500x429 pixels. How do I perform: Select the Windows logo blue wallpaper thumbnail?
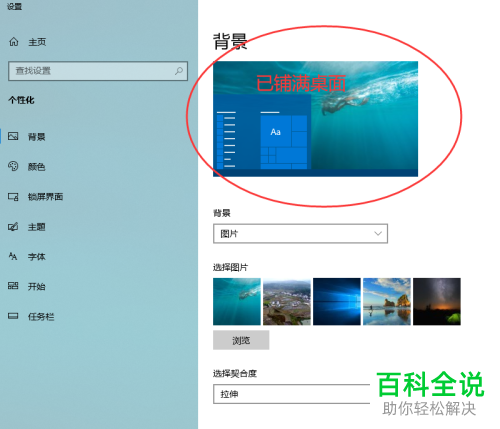coord(337,301)
